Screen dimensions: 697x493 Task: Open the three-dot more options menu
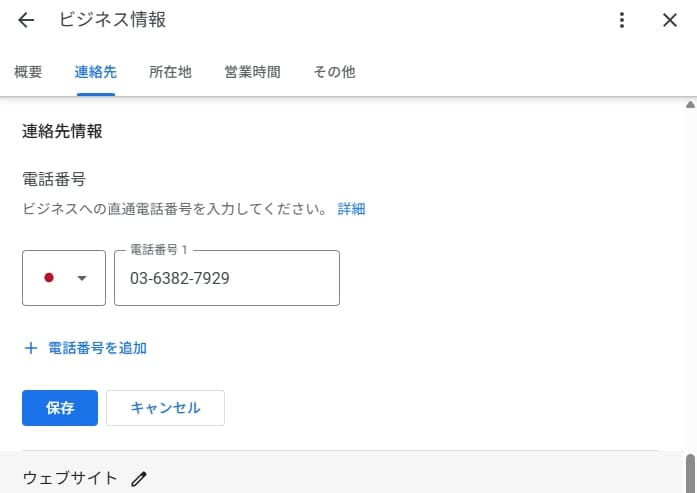[x=622, y=20]
